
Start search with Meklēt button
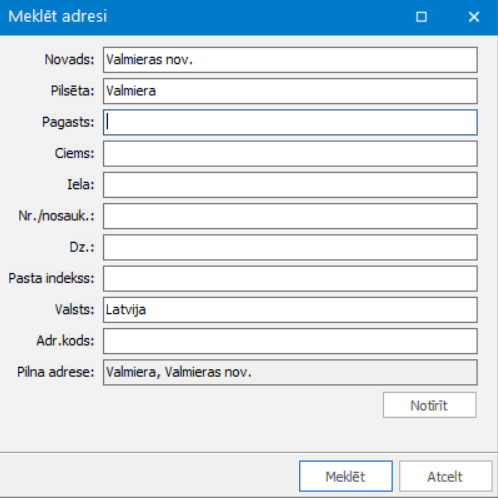click(x=346, y=476)
